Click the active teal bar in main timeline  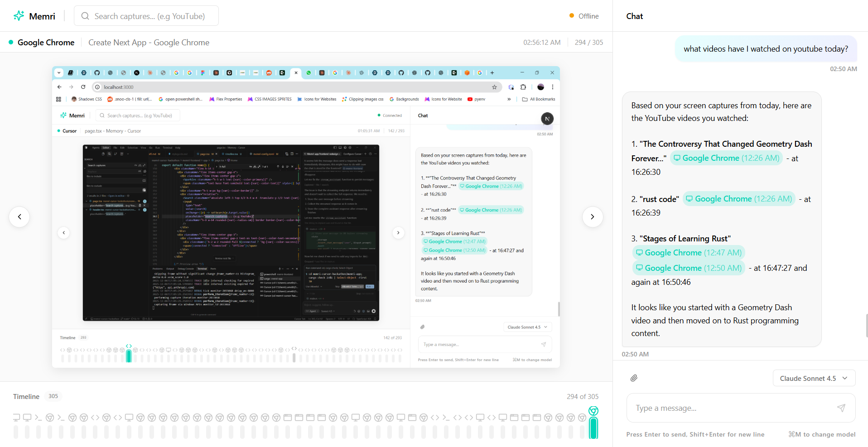[593, 428]
